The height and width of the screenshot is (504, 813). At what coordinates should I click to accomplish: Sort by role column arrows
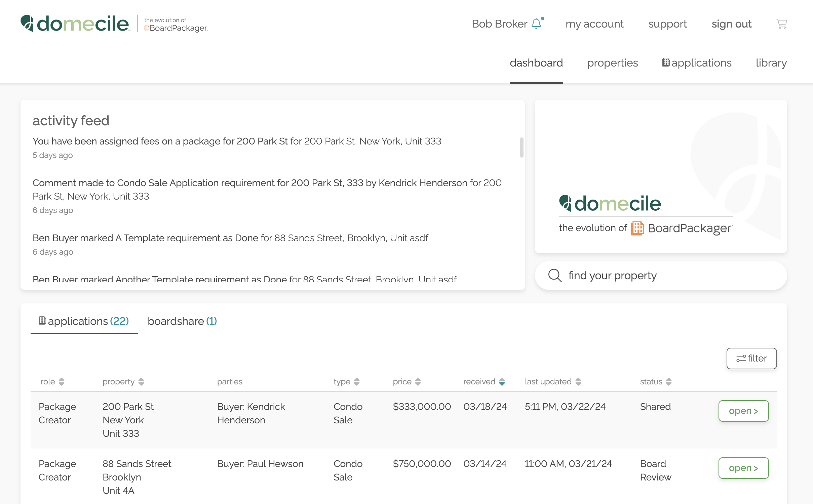[x=62, y=382]
